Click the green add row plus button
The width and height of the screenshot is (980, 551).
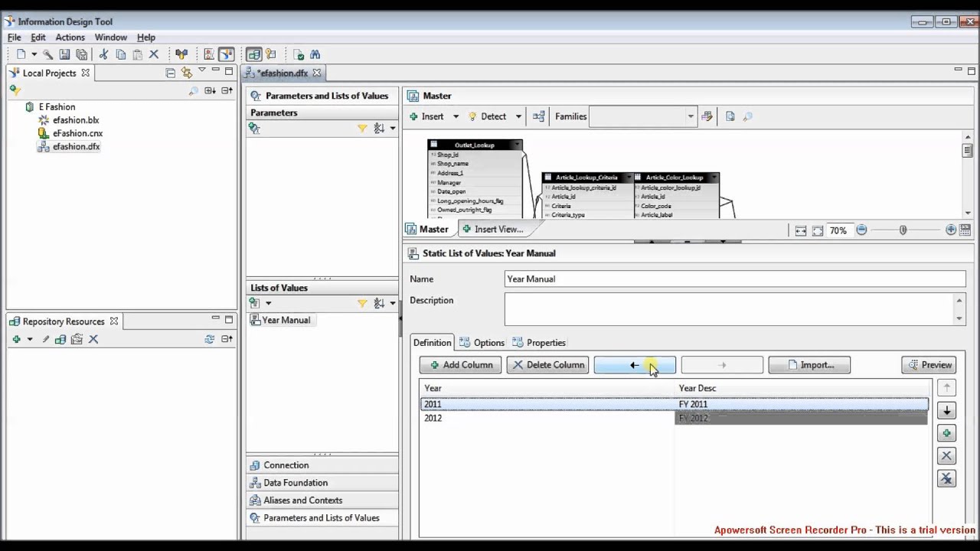point(947,434)
